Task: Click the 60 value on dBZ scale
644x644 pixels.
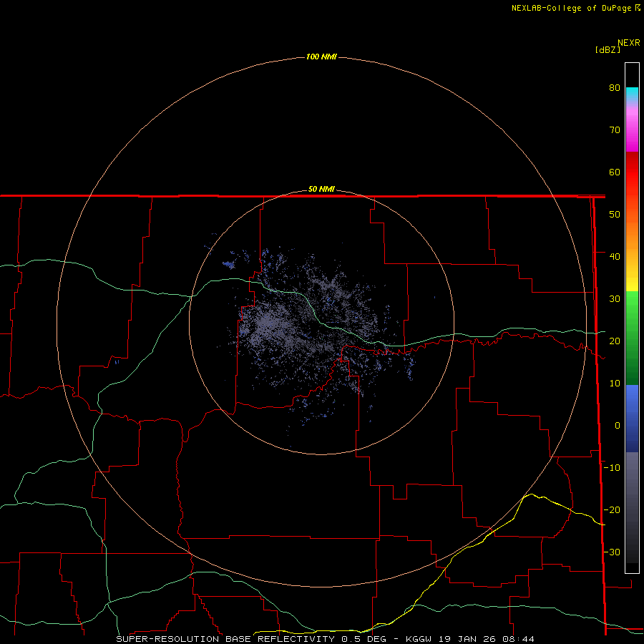Action: coord(615,172)
